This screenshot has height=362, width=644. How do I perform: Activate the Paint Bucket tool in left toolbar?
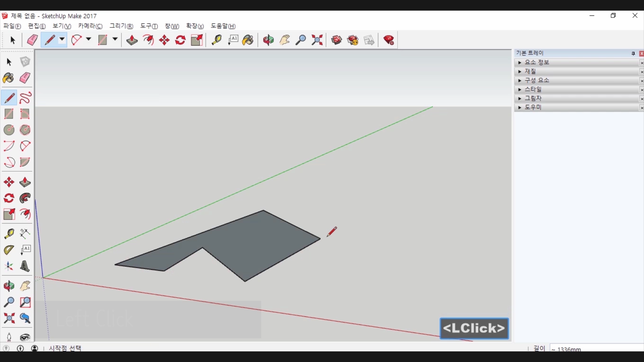(8, 78)
